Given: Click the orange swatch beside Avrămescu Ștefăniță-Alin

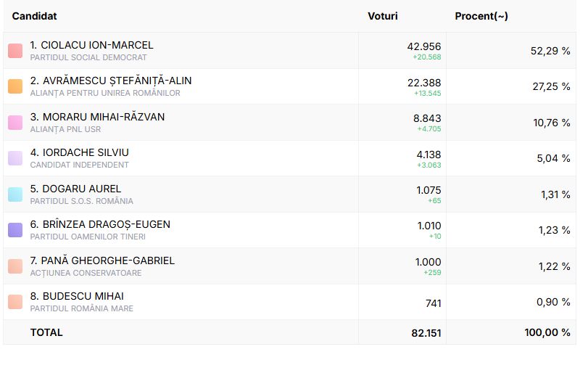Looking at the screenshot, I should coord(15,86).
